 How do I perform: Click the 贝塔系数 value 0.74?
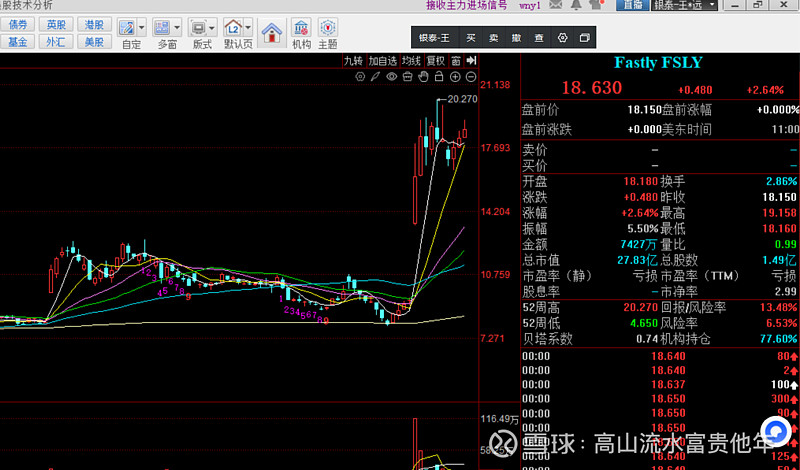tap(647, 339)
